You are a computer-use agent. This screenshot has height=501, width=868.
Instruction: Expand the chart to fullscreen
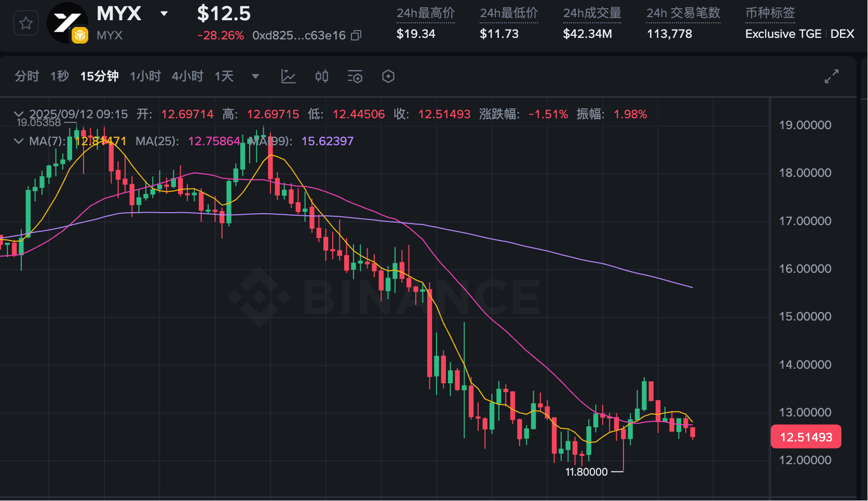(x=832, y=76)
